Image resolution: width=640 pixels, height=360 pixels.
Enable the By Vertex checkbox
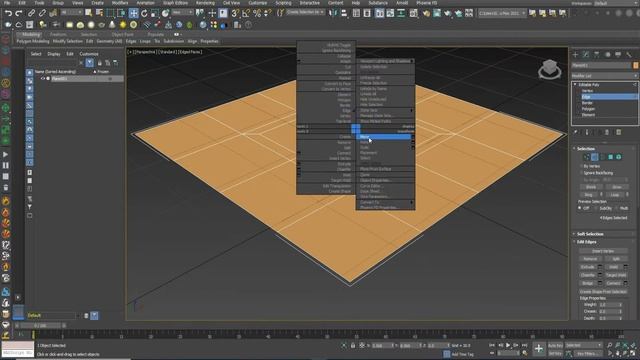pyautogui.click(x=581, y=166)
